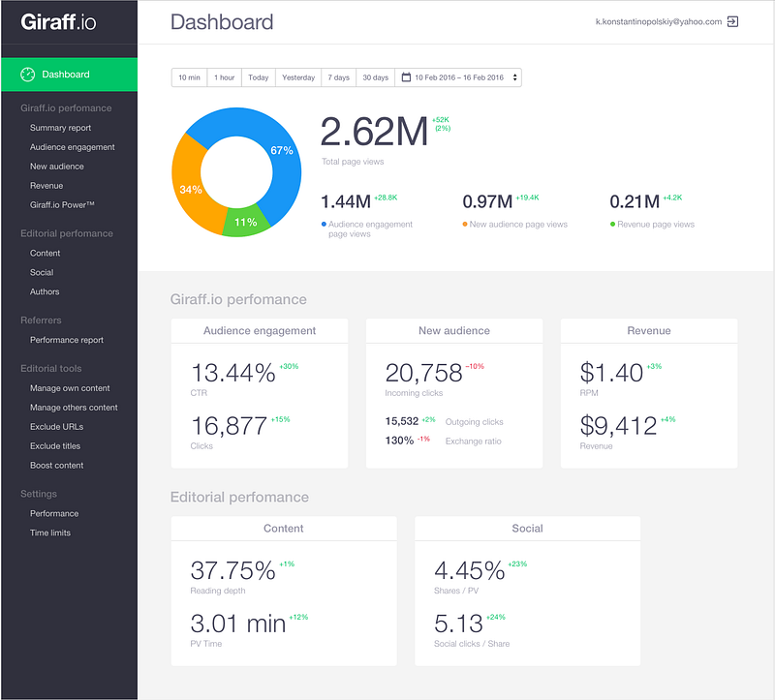Open the Time limits settings link
The image size is (775, 700).
pyautogui.click(x=50, y=533)
